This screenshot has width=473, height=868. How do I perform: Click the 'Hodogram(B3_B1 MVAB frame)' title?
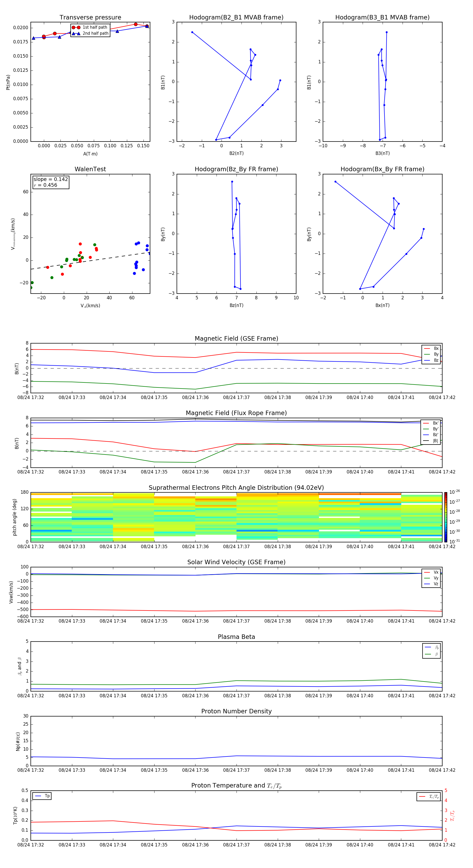click(382, 18)
